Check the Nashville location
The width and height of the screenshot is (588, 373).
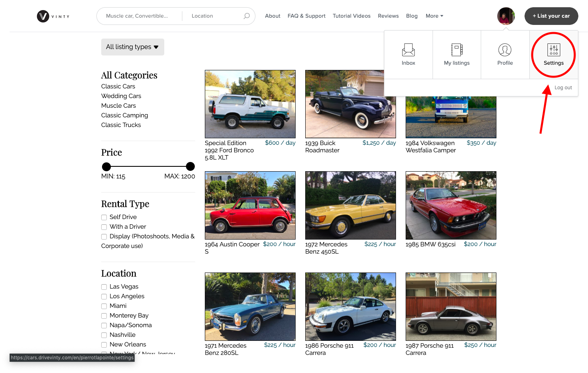tap(104, 335)
